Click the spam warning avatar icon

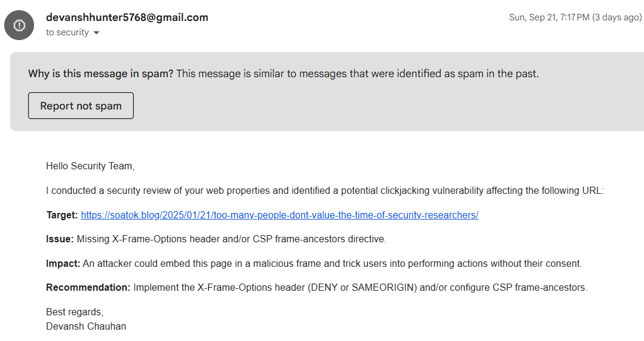coord(19,25)
